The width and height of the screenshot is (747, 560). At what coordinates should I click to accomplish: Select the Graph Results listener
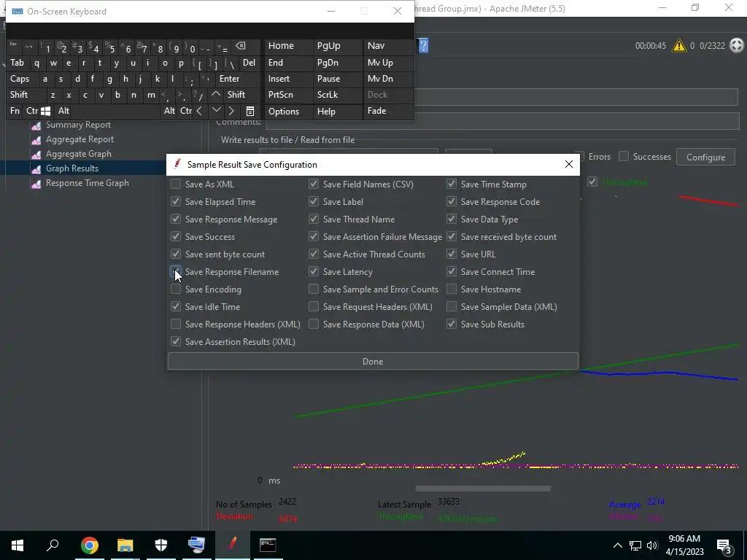coord(72,168)
